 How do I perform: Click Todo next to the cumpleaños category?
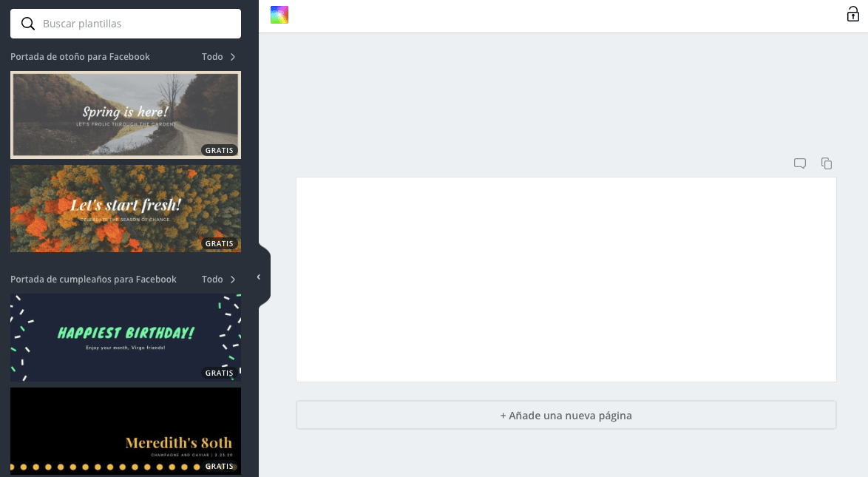[x=212, y=280]
